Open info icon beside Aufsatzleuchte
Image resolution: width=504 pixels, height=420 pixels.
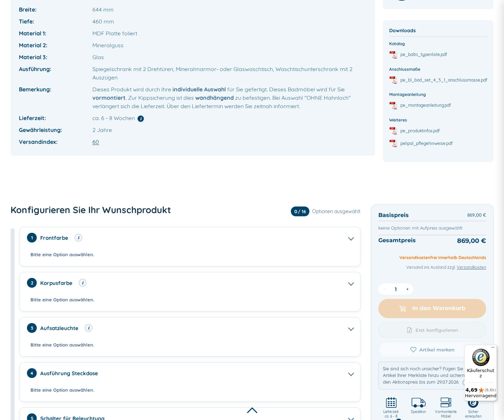point(89,328)
